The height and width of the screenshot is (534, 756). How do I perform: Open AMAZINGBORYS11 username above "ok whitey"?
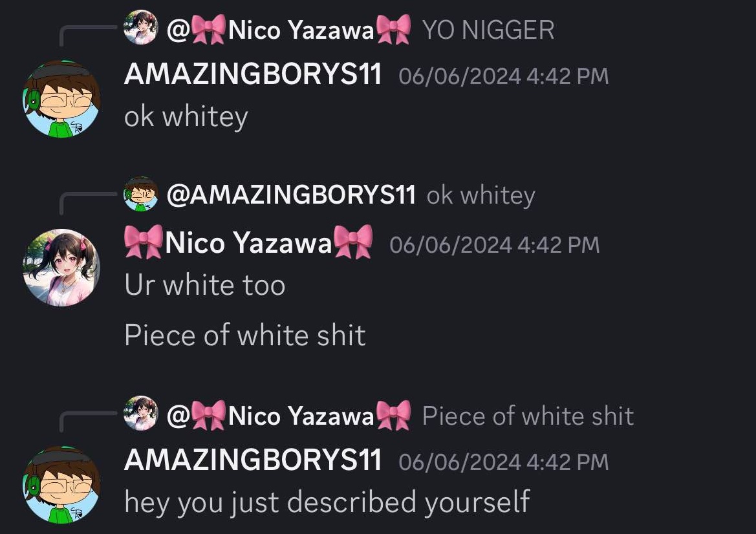(253, 74)
